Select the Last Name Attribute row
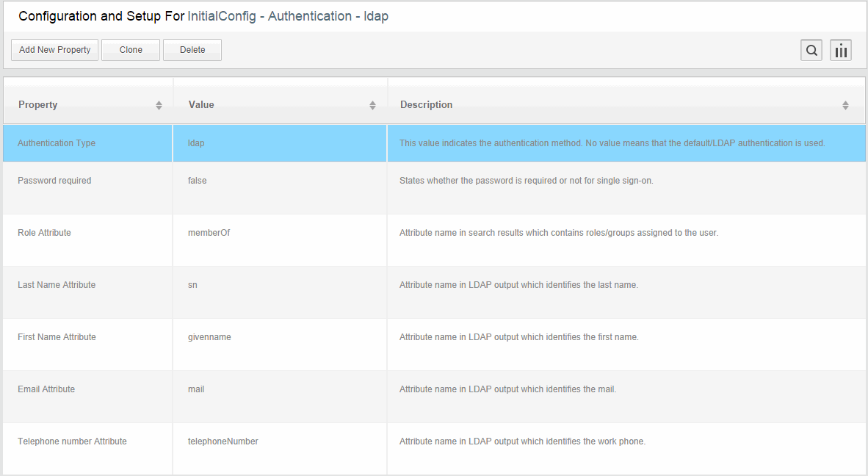This screenshot has height=476, width=868. (x=57, y=285)
